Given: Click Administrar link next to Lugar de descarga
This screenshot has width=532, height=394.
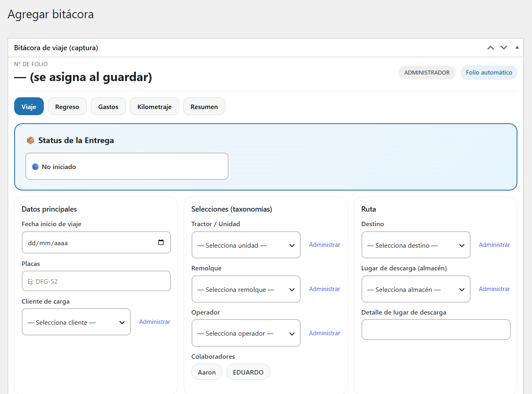Looking at the screenshot, I should click(494, 289).
